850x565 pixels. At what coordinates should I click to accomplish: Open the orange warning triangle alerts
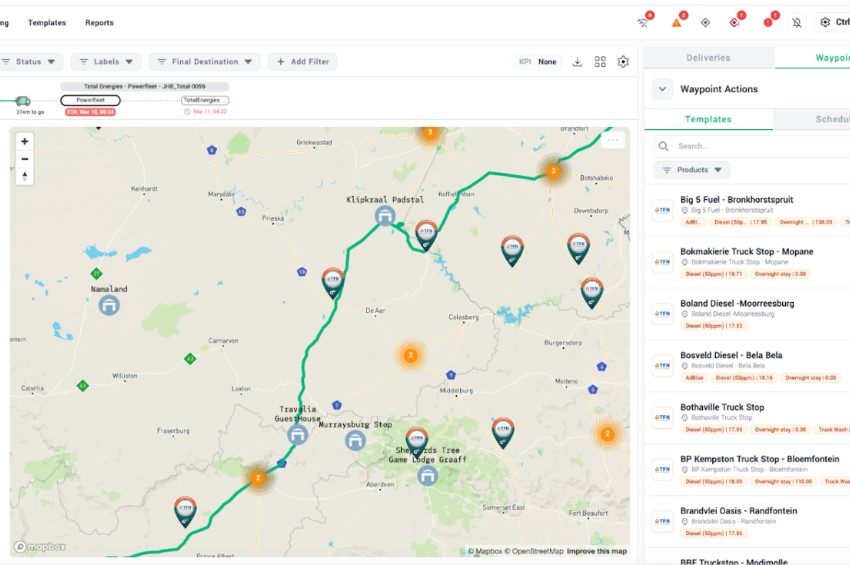tap(677, 23)
